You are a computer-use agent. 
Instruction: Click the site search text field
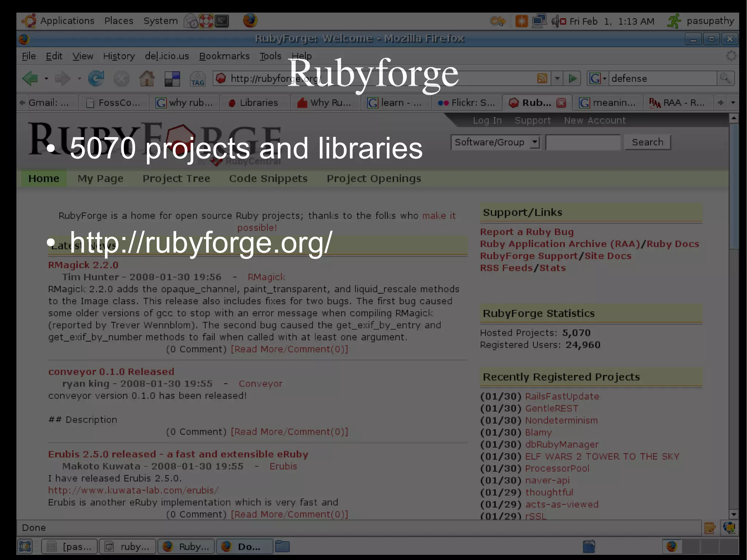pyautogui.click(x=583, y=142)
